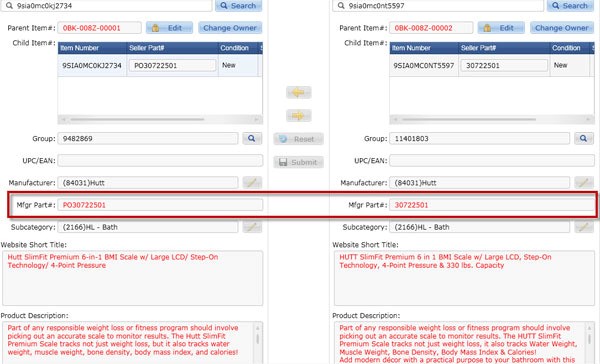Click Item Number column header in left grid

[92, 48]
